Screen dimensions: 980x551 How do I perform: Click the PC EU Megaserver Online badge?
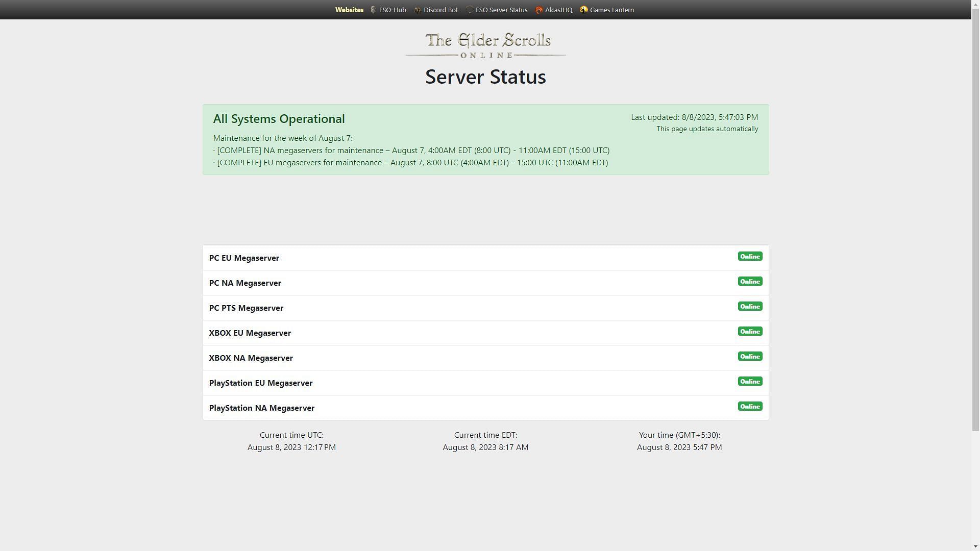point(749,256)
